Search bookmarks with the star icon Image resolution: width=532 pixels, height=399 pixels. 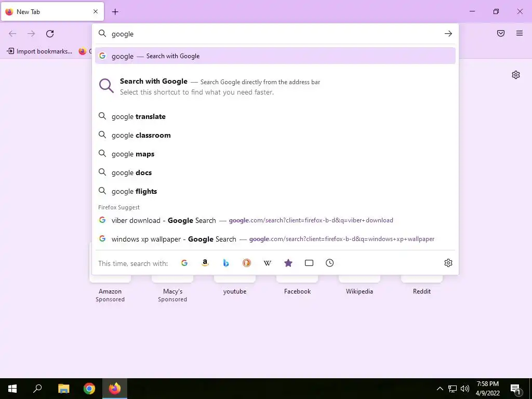288,263
